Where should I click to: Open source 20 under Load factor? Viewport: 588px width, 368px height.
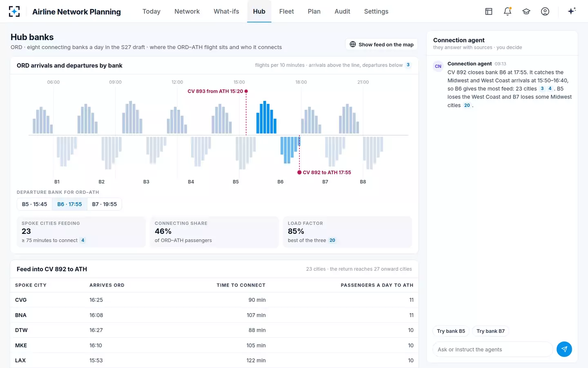(332, 240)
